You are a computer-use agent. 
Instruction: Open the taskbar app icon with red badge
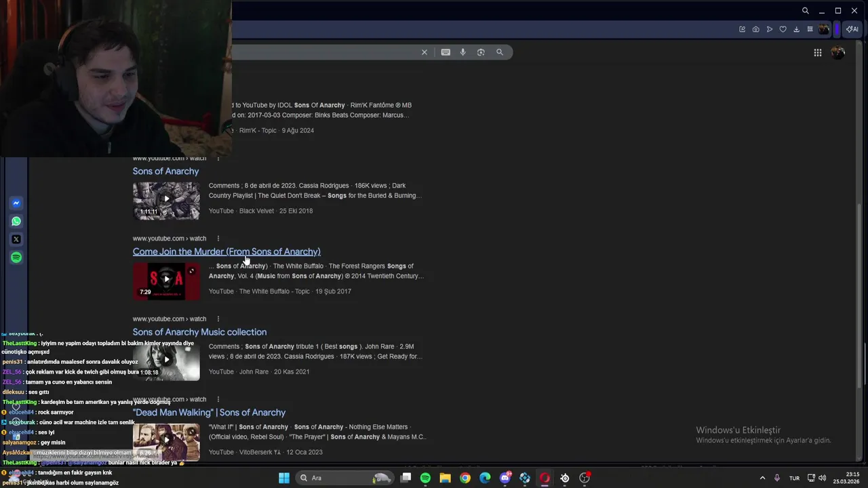click(x=585, y=478)
